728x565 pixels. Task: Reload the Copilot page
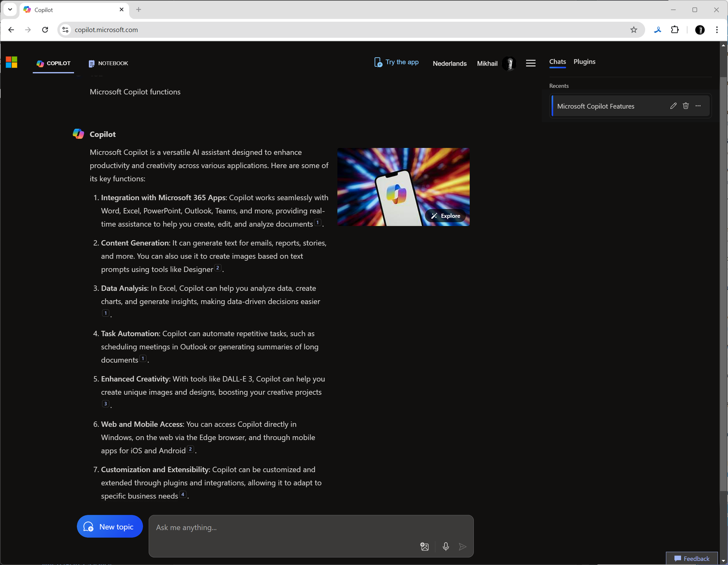[45, 30]
